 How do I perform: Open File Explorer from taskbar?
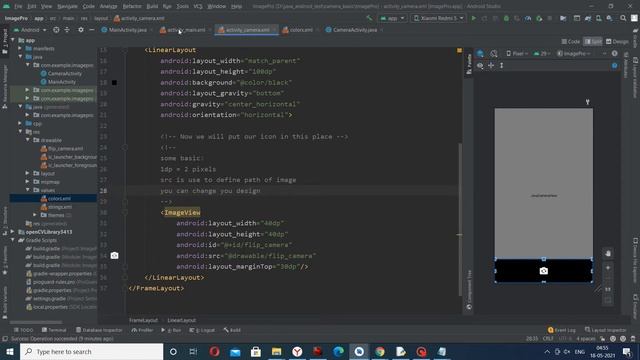pos(276,351)
